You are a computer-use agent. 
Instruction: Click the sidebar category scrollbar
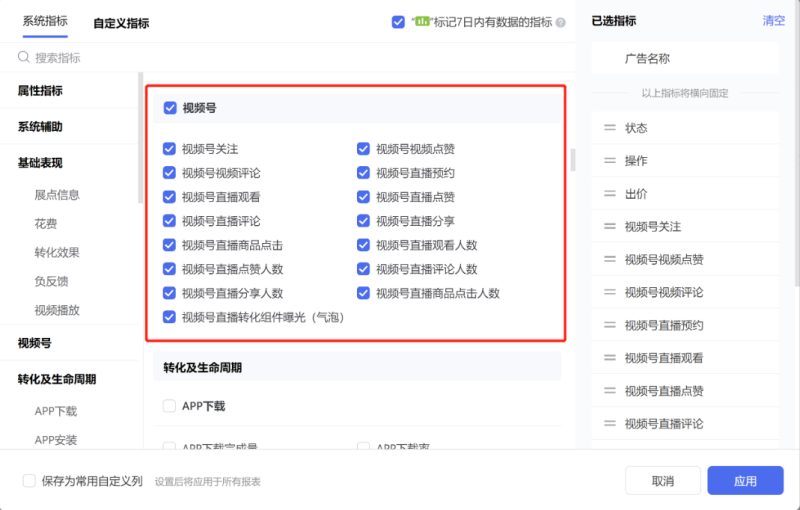(x=140, y=138)
